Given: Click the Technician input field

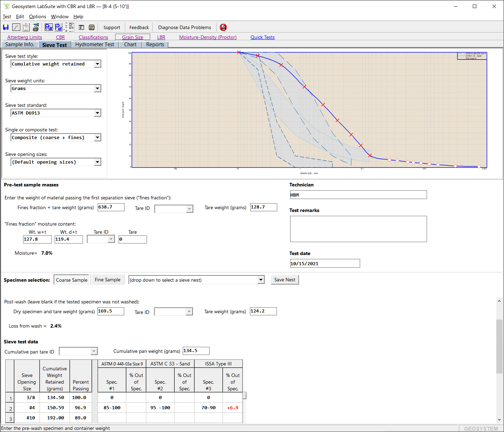Looking at the screenshot, I should [358, 195].
